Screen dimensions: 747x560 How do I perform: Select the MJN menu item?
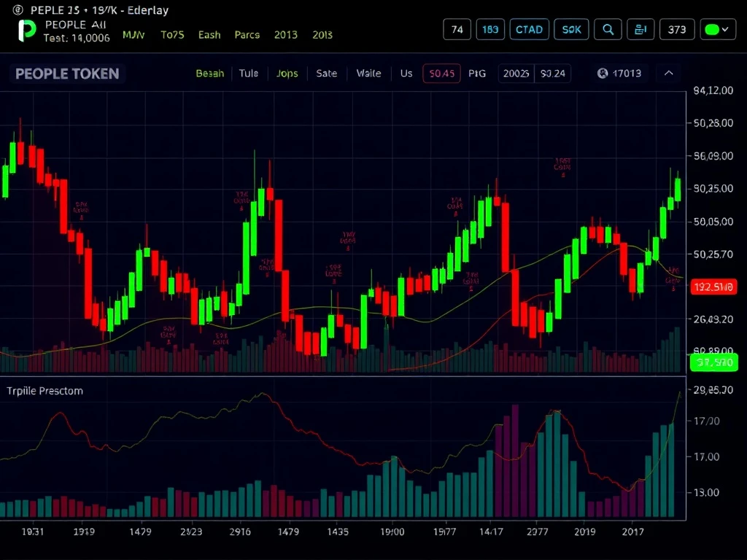click(x=133, y=35)
